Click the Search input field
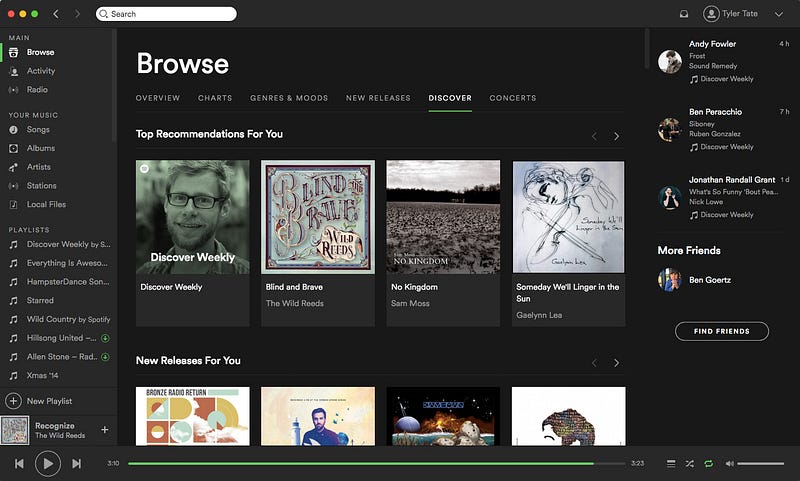Viewport: 800px width, 481px height. pos(166,14)
